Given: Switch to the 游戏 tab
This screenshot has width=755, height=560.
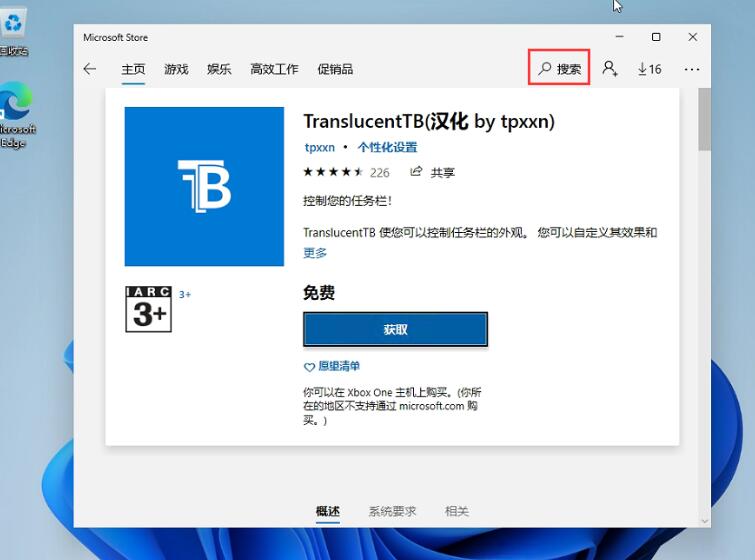Looking at the screenshot, I should coord(176,69).
